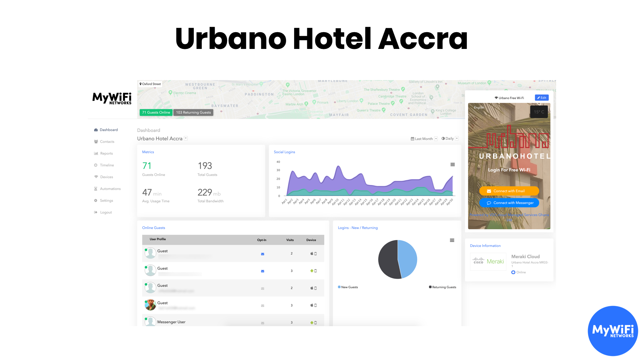Screen dimensions: 644x362
Task: Toggle Returning Guests visibility in pie chart
Action: 442,287
